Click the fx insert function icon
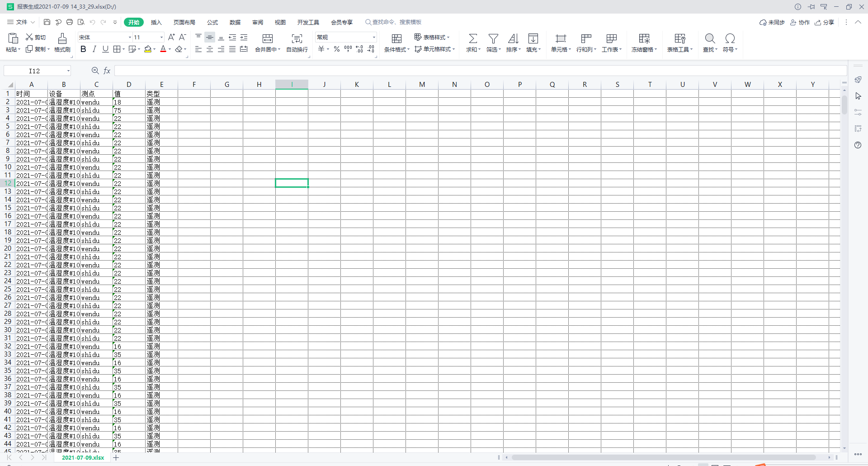The height and width of the screenshot is (466, 868). tap(107, 71)
